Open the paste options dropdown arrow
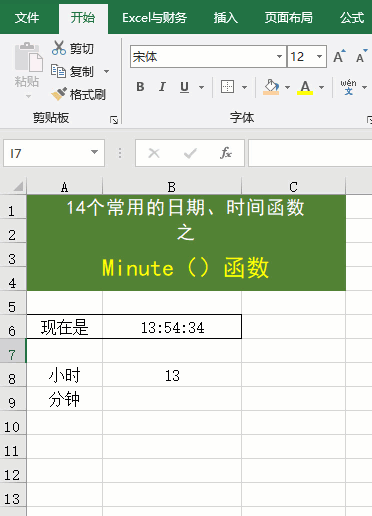Image resolution: width=372 pixels, height=516 pixels. [x=28, y=97]
